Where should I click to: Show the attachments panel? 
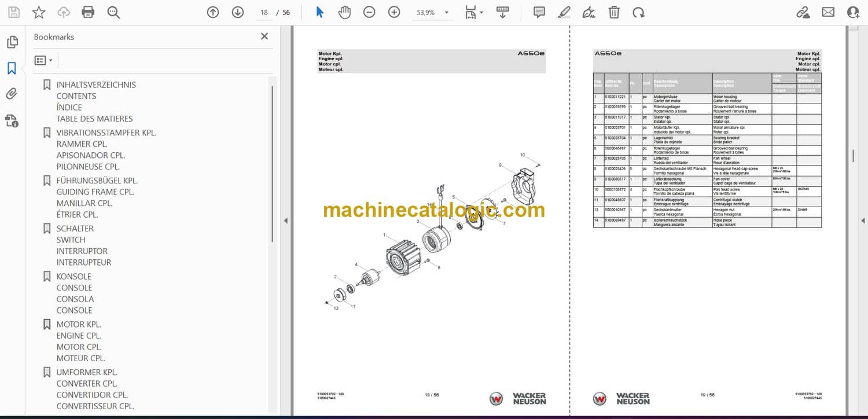(12, 94)
